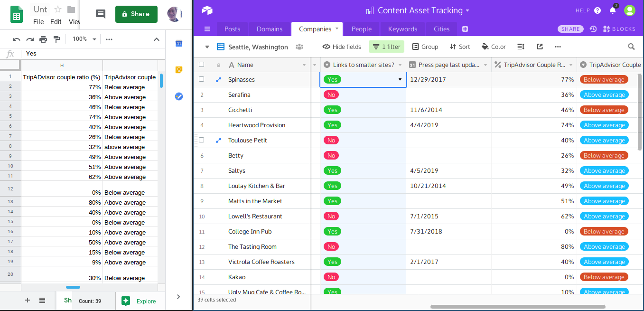Check the Spinasses row checkbox
This screenshot has width=644, height=311.
pyautogui.click(x=201, y=79)
